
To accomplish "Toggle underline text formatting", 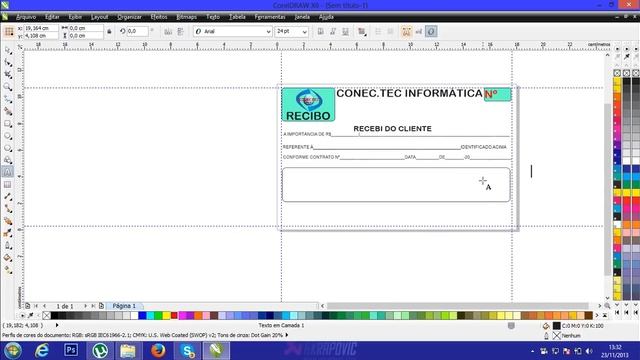I will (345, 31).
